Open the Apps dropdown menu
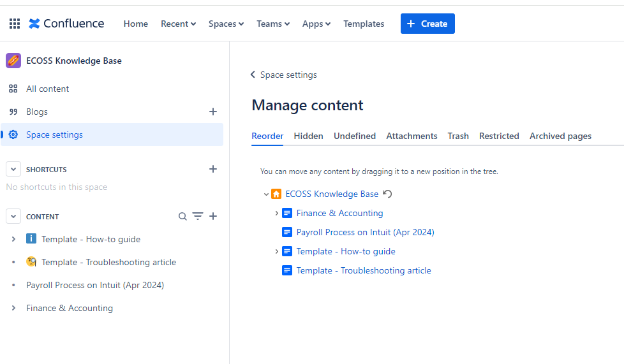The image size is (624, 364). [316, 24]
